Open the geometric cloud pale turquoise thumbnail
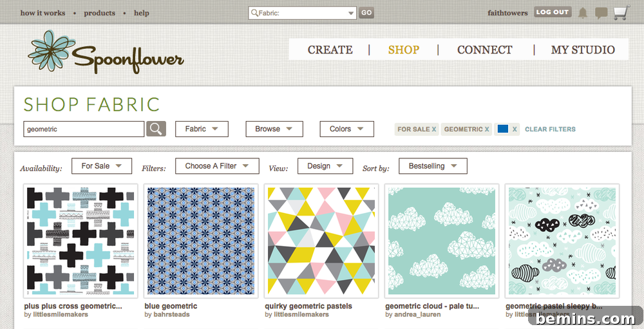The width and height of the screenshot is (644, 329). pos(442,241)
